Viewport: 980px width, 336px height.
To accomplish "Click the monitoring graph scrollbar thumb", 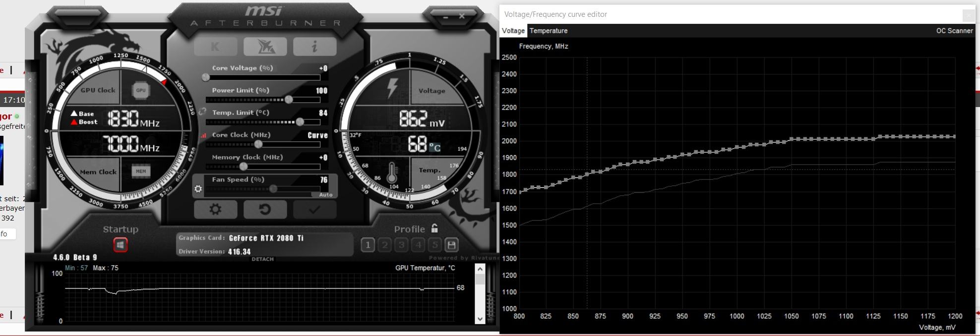I will point(480,279).
